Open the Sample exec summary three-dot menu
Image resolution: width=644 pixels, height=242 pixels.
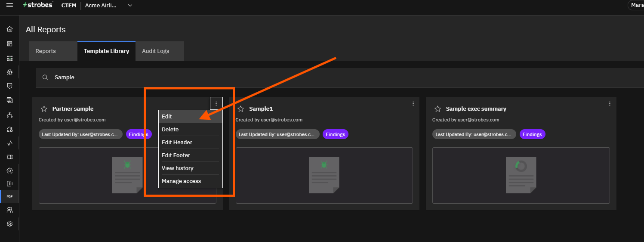coord(610,103)
